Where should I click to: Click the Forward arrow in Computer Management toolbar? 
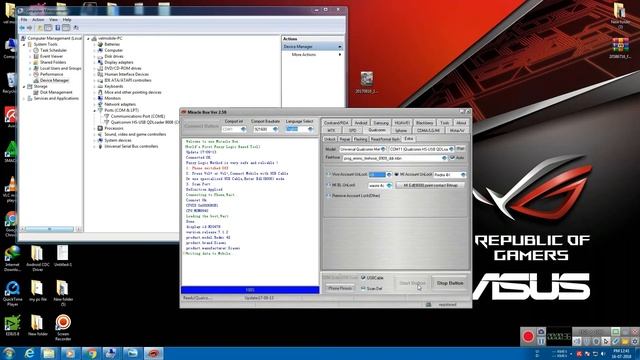click(x=29, y=28)
